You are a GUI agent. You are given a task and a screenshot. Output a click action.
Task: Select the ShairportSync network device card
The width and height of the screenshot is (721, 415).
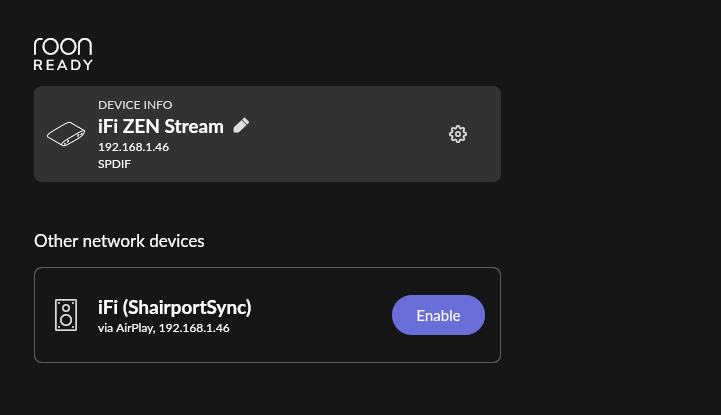(267, 315)
